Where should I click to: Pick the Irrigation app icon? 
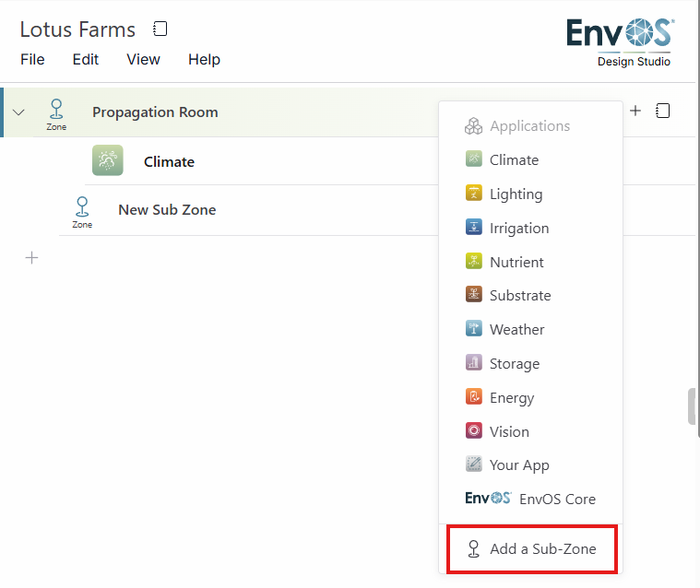(474, 227)
